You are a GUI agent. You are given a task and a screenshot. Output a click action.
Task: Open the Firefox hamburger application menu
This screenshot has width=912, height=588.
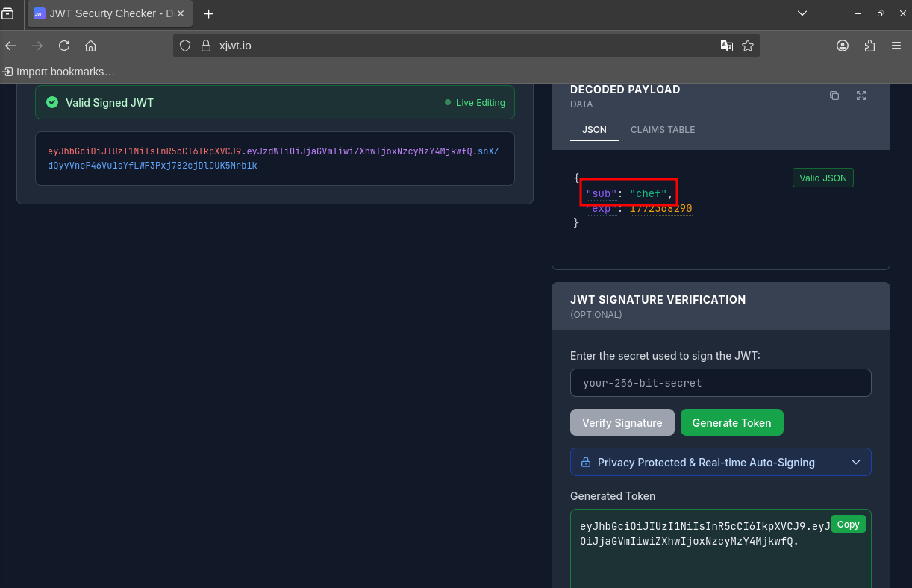click(x=896, y=46)
